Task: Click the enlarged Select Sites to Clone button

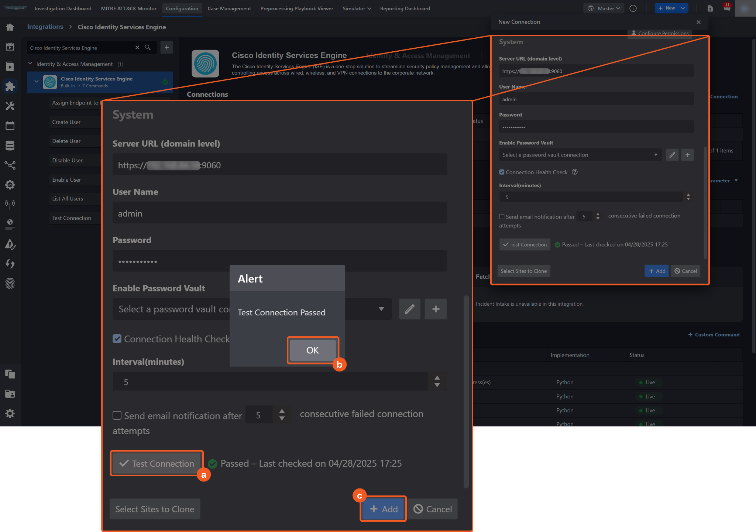Action: tap(155, 509)
